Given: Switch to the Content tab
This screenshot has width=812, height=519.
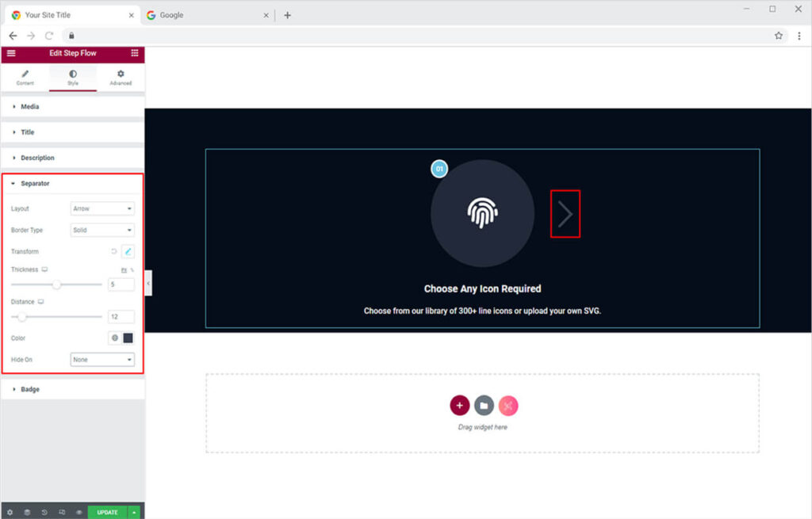Looking at the screenshot, I should click(x=25, y=78).
